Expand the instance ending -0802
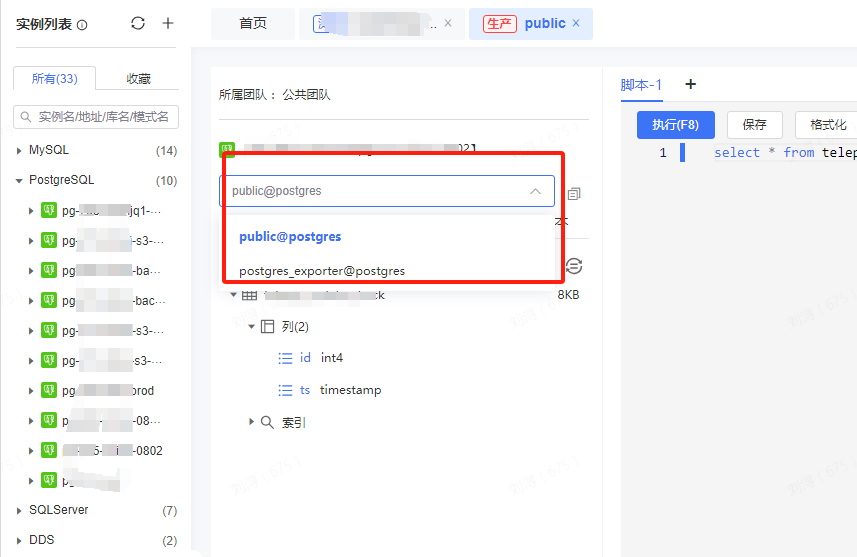This screenshot has height=557, width=857. tap(31, 450)
